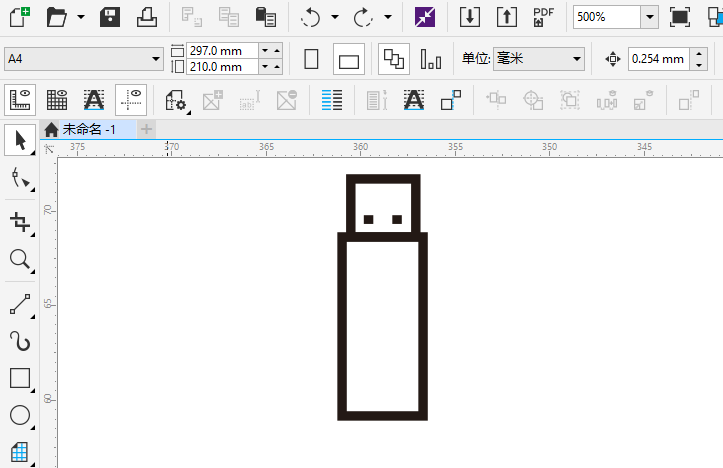
Task: Add a new document tab with plus
Action: point(147,129)
